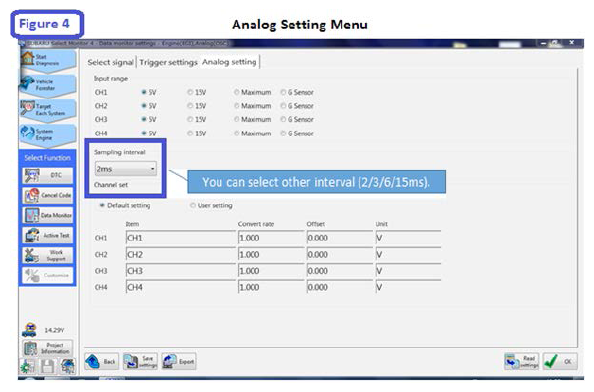
Task: Click the Save settings button
Action: pyautogui.click(x=141, y=362)
